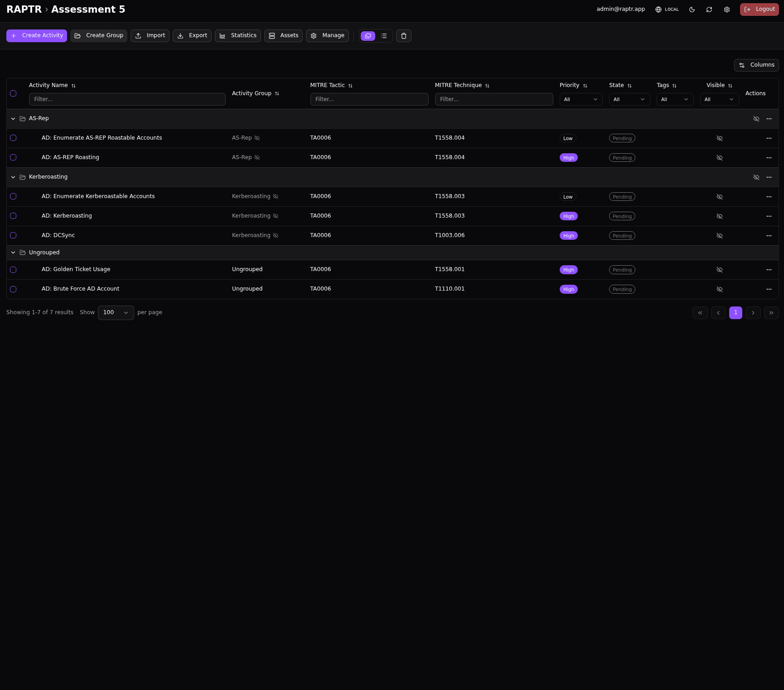Open the per page count dropdown
The height and width of the screenshot is (690, 784).
(116, 312)
